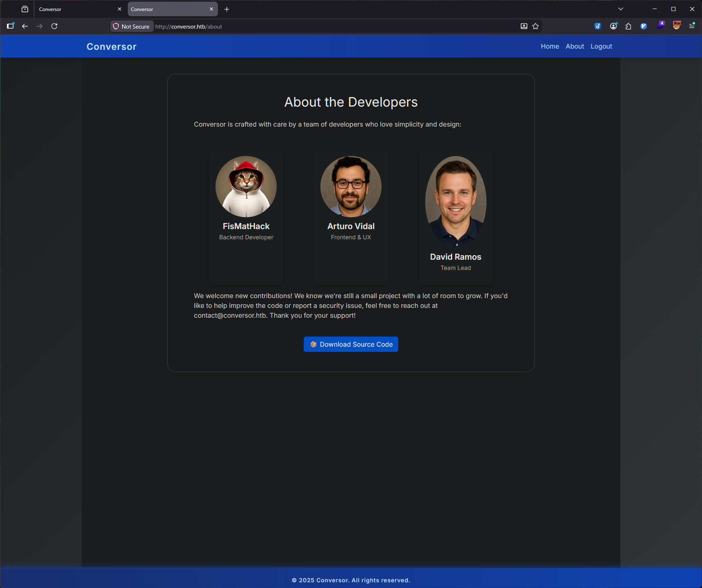Click the blue V extension icon

click(644, 26)
